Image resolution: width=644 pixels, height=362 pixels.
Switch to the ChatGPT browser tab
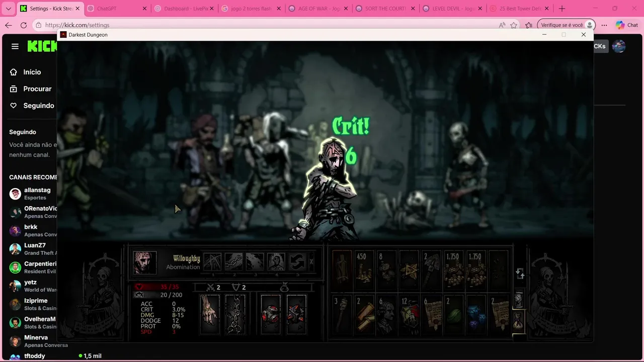click(x=117, y=9)
